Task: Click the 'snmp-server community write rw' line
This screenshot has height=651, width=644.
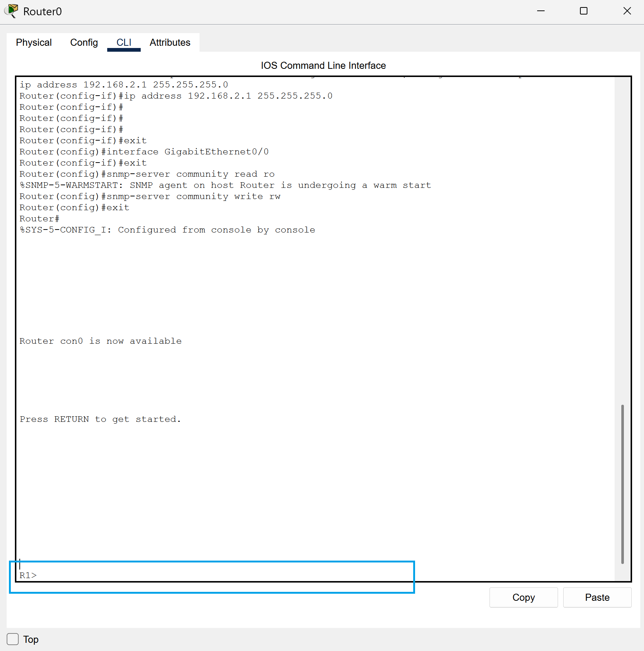Action: tap(150, 196)
